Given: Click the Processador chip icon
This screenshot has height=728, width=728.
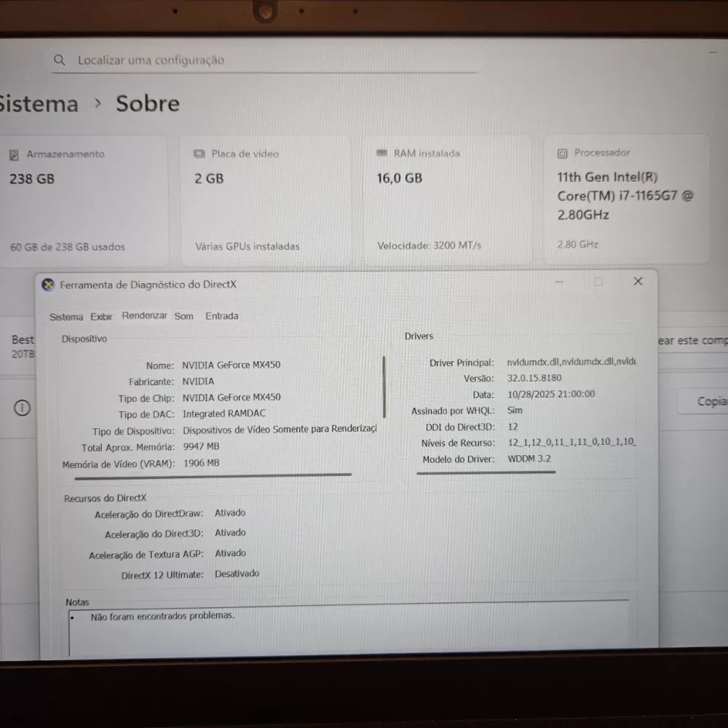Looking at the screenshot, I should [x=562, y=153].
